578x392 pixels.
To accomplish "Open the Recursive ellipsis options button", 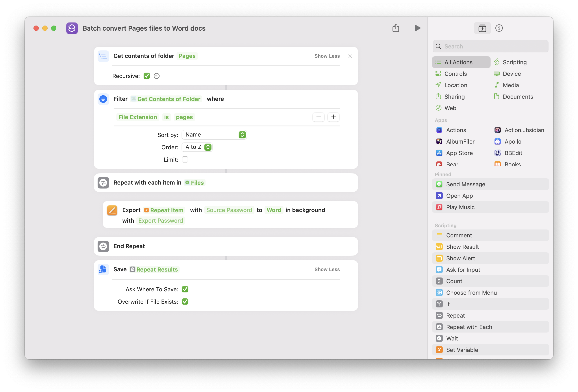I will (157, 76).
